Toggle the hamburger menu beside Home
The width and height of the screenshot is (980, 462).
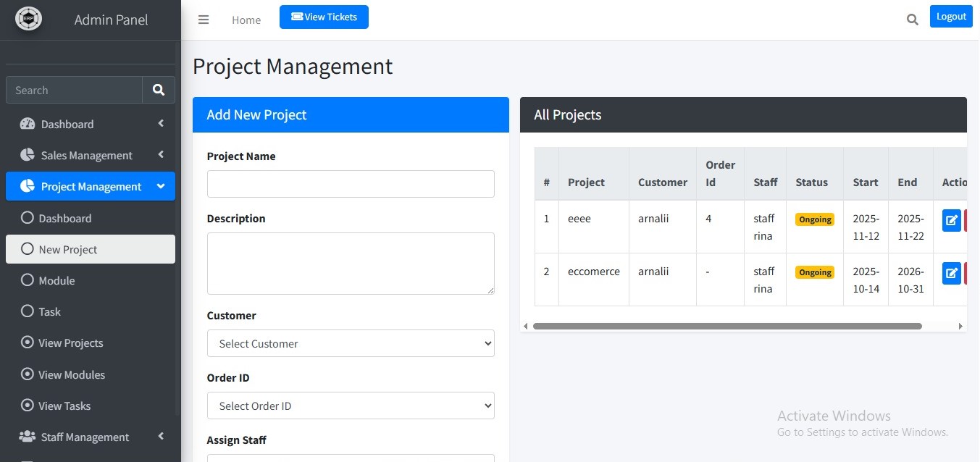[x=204, y=20]
